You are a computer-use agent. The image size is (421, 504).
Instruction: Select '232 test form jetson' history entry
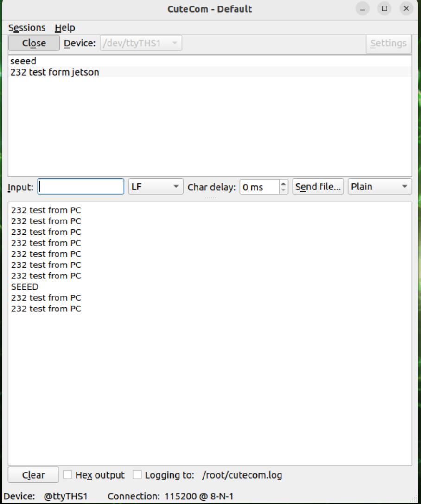tap(55, 72)
